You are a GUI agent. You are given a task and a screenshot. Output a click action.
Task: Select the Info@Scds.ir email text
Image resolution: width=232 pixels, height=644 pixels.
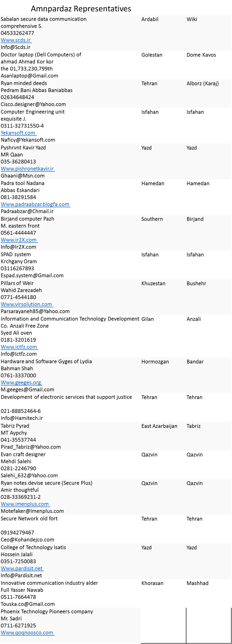[x=15, y=47]
